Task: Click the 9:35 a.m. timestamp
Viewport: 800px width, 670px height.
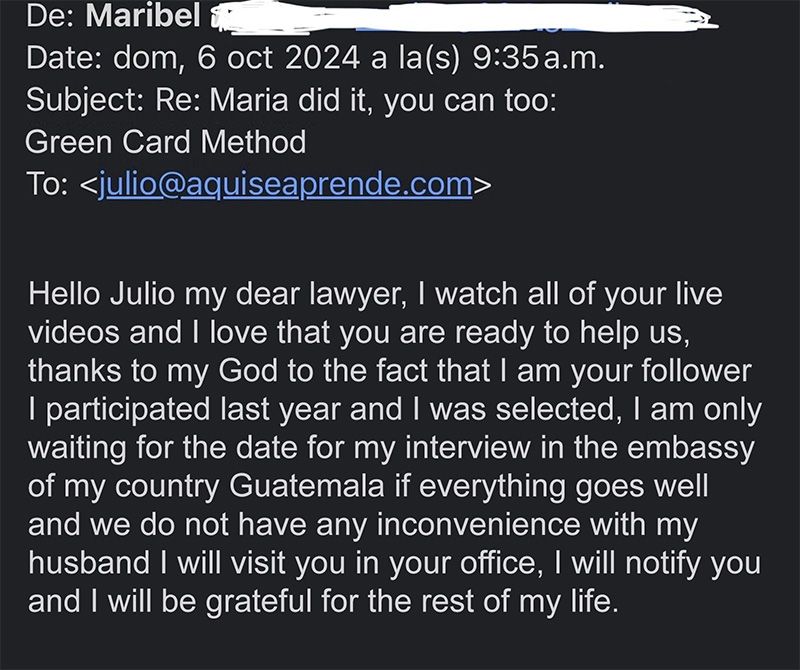Action: coord(539,58)
